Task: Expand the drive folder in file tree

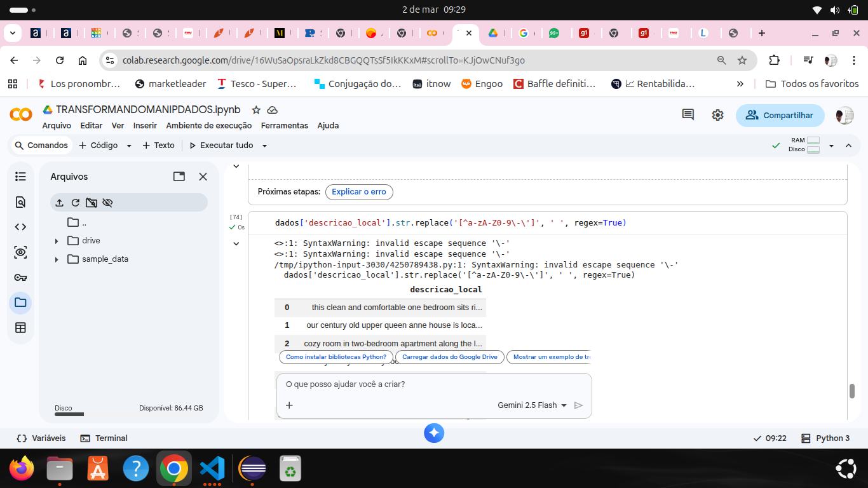Action: [57, 241]
